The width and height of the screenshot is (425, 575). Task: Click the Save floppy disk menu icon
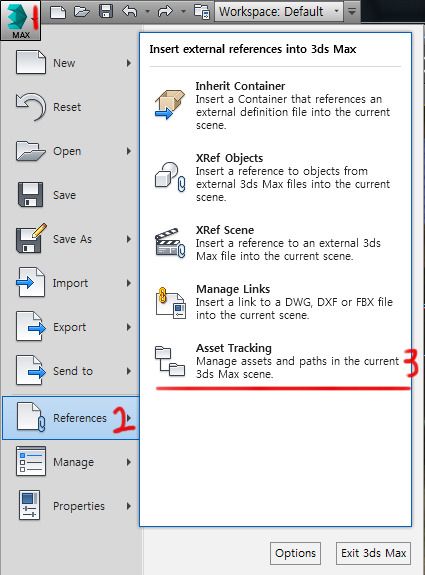pos(30,194)
